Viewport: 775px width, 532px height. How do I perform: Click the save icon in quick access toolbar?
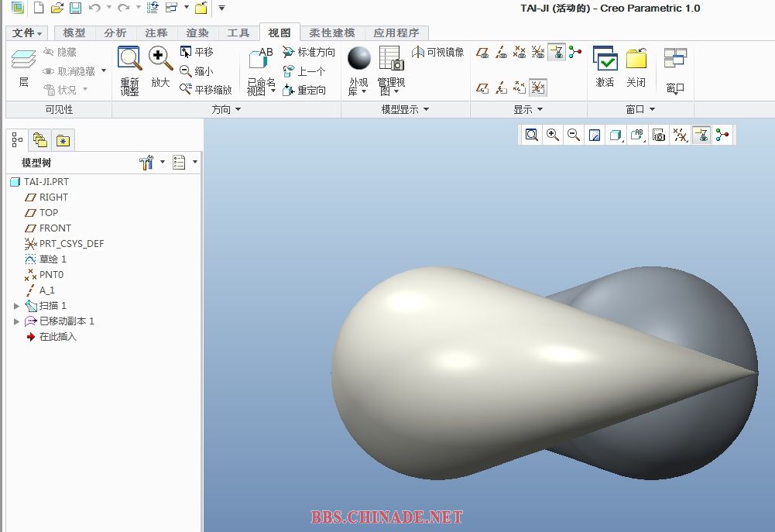point(75,9)
